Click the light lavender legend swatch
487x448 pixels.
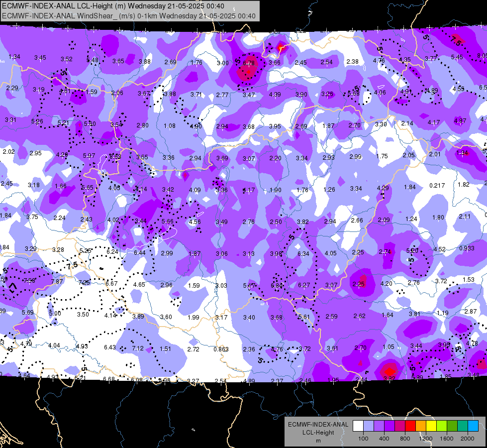(x=369, y=426)
